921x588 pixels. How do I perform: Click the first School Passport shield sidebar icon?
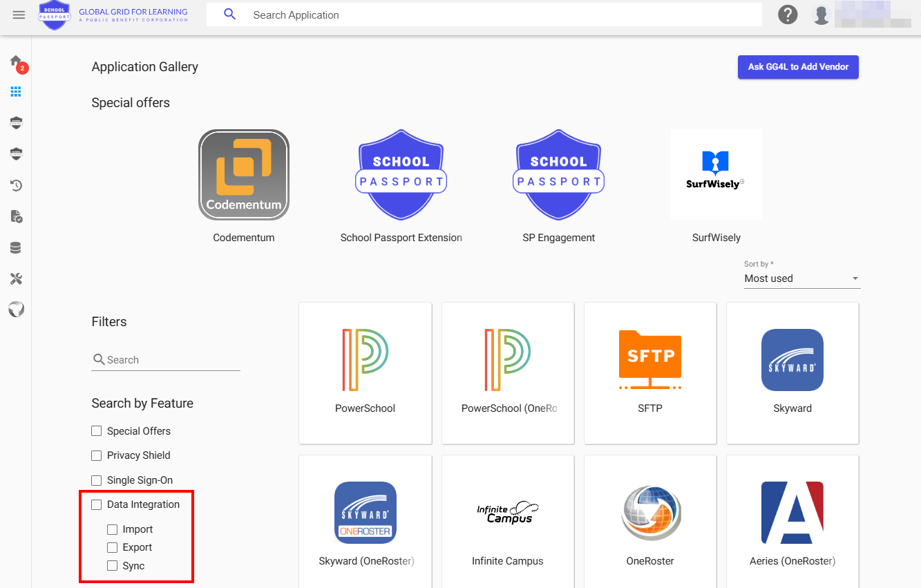pyautogui.click(x=15, y=122)
